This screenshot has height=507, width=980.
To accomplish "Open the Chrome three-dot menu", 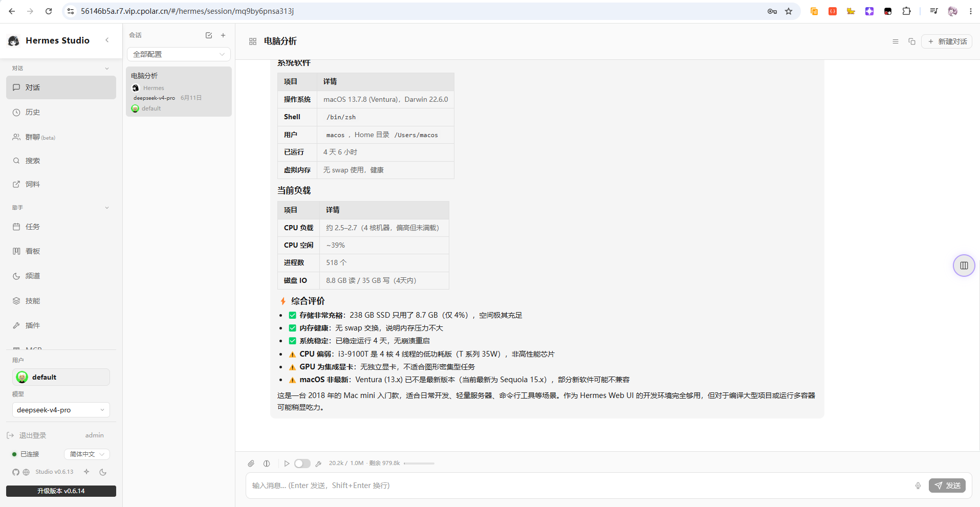I will [971, 11].
